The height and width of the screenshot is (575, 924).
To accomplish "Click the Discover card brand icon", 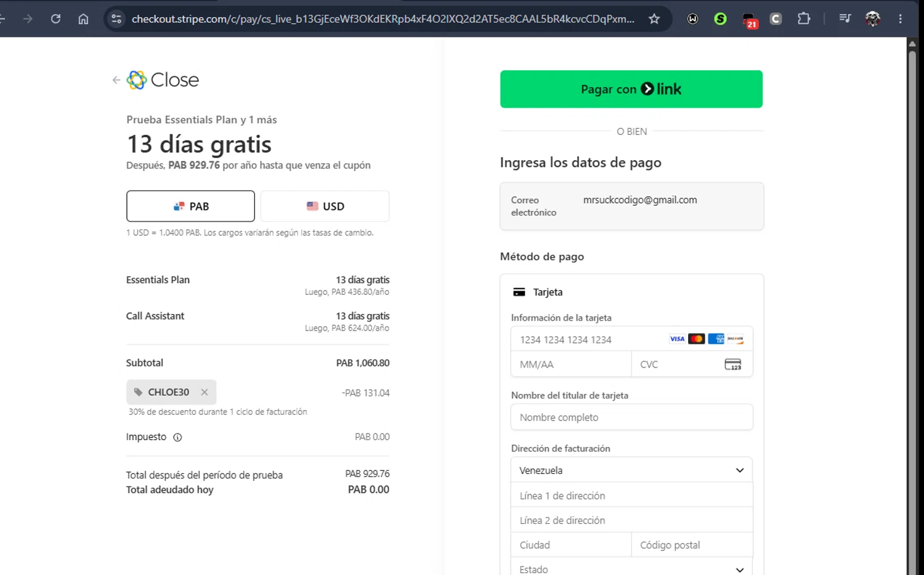I will [x=736, y=339].
